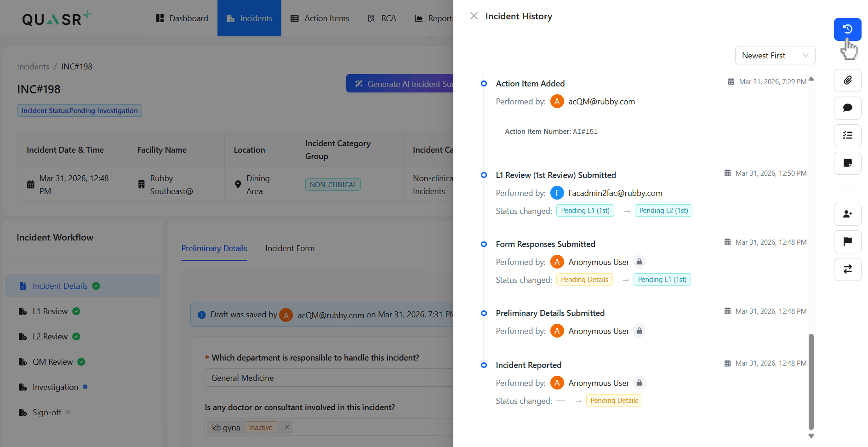Screen dimensions: 868x447
Task: Open the notes sticky-note icon
Action: coord(847,163)
